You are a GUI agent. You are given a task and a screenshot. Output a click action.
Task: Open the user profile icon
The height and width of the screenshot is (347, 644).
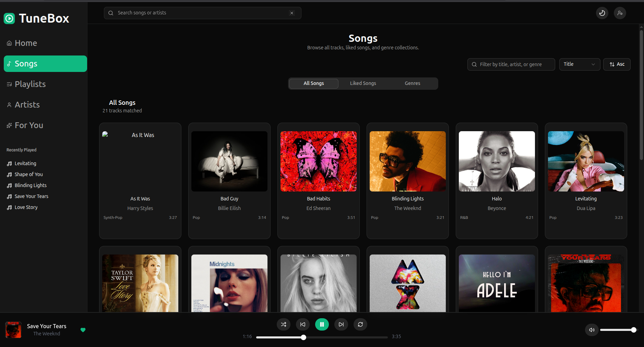[620, 13]
